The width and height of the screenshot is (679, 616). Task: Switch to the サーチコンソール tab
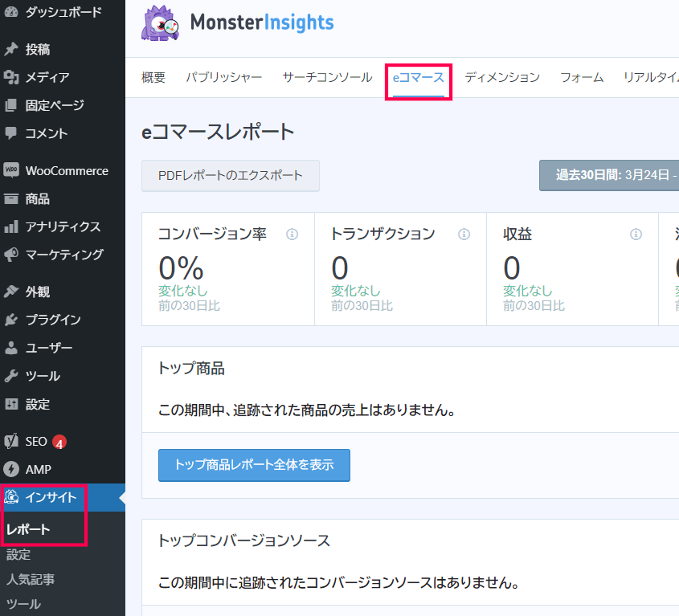(327, 77)
